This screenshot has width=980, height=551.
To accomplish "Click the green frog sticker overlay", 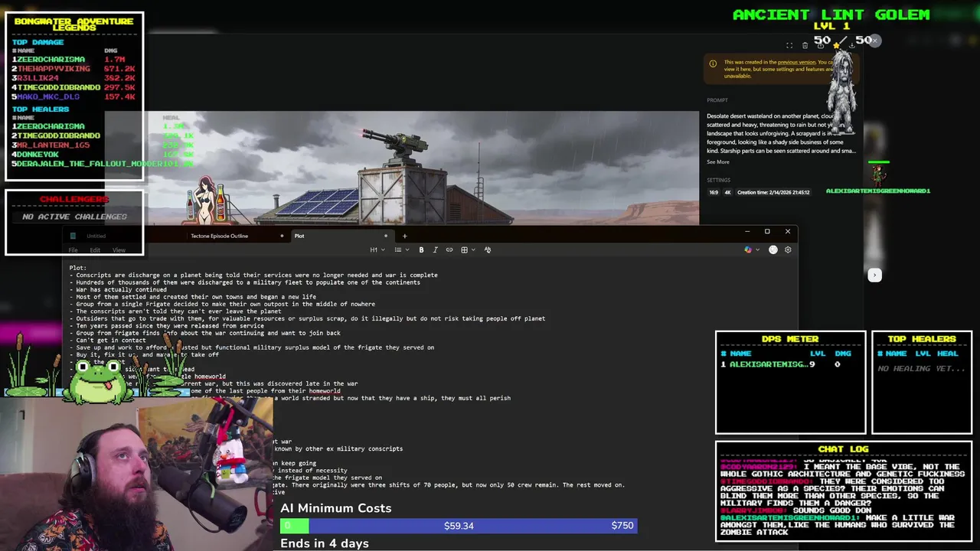I will coord(98,380).
